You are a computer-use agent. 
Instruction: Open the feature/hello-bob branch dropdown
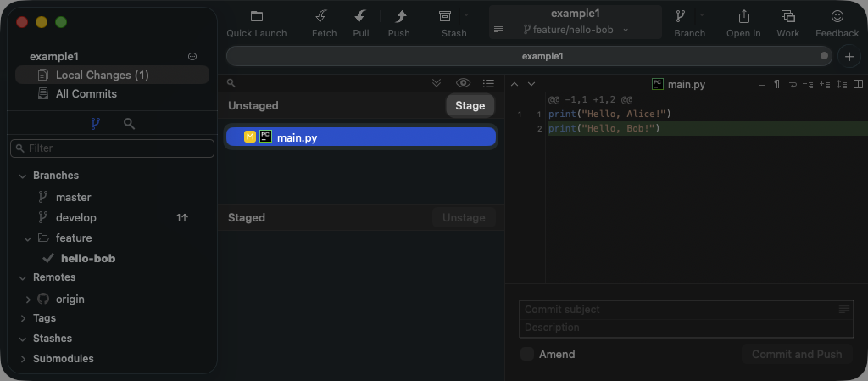click(x=576, y=30)
